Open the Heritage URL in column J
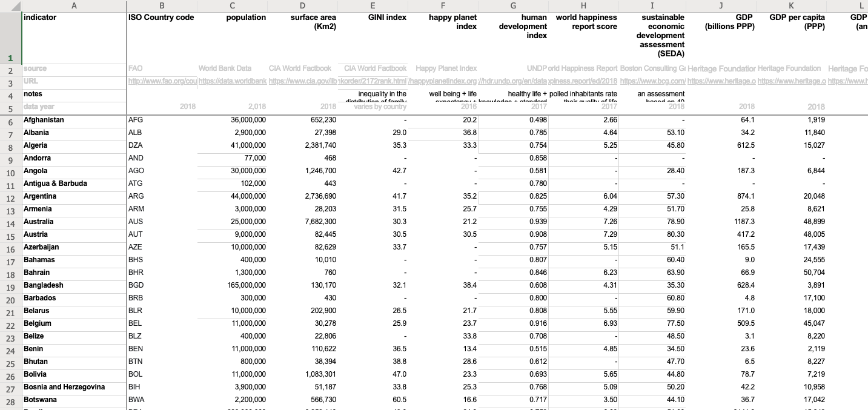The height and width of the screenshot is (410, 868). [722, 81]
